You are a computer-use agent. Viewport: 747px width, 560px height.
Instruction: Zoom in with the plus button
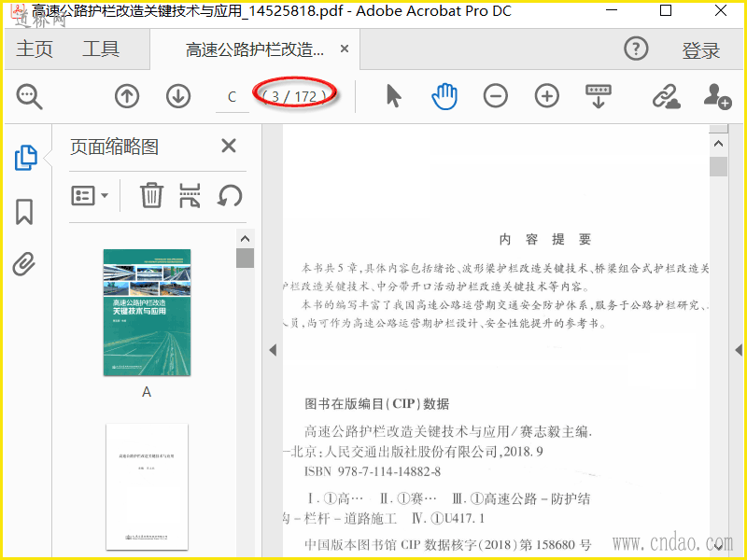[x=547, y=96]
